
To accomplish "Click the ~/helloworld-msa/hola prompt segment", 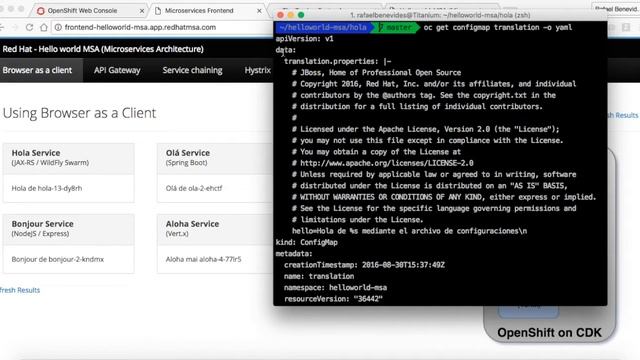I will tap(323, 27).
